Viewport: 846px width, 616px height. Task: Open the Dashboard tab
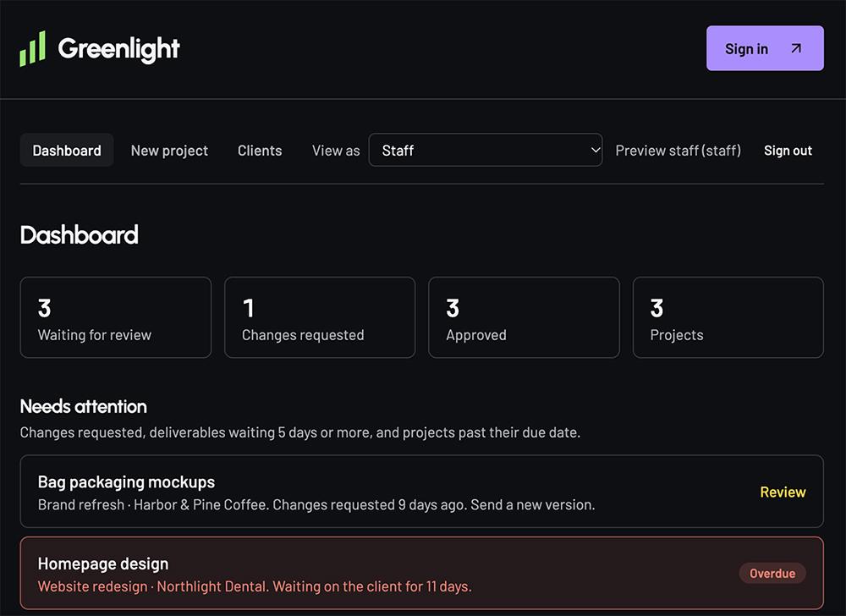[x=67, y=150]
